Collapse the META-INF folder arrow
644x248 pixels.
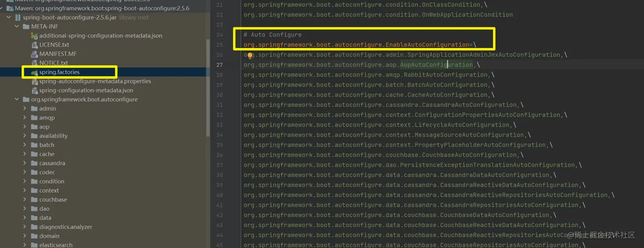[x=17, y=26]
